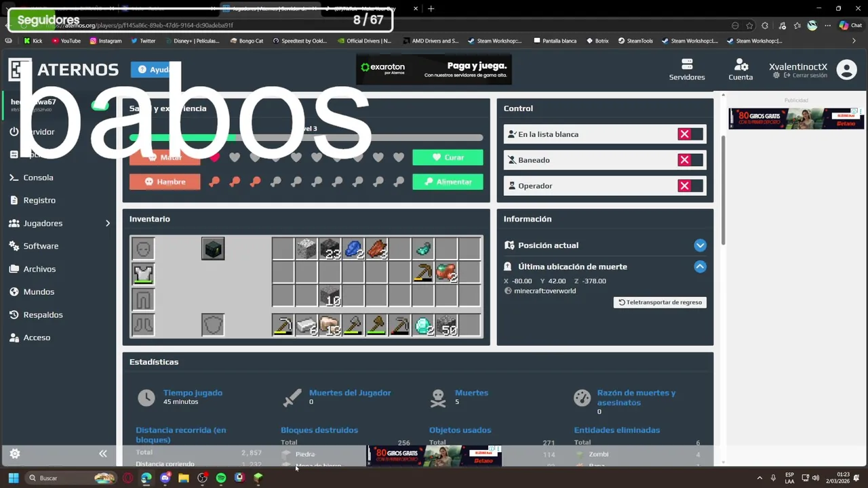Click the Mundos globe icon

click(14, 292)
